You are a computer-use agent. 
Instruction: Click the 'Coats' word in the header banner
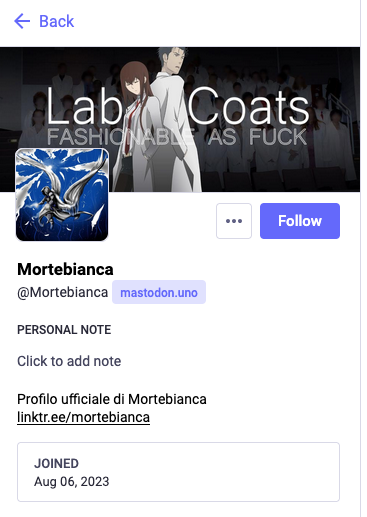click(248, 107)
